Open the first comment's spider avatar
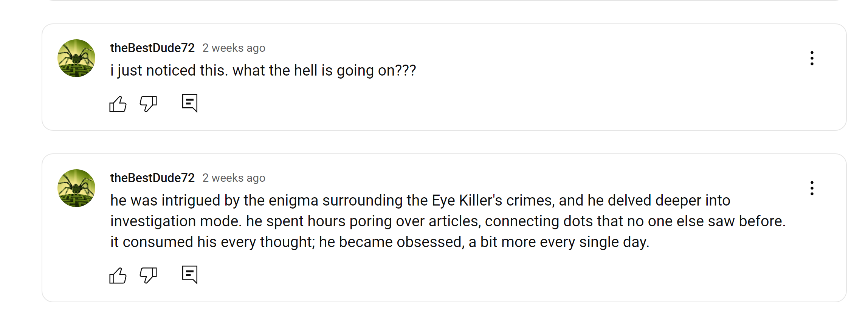 tap(76, 58)
